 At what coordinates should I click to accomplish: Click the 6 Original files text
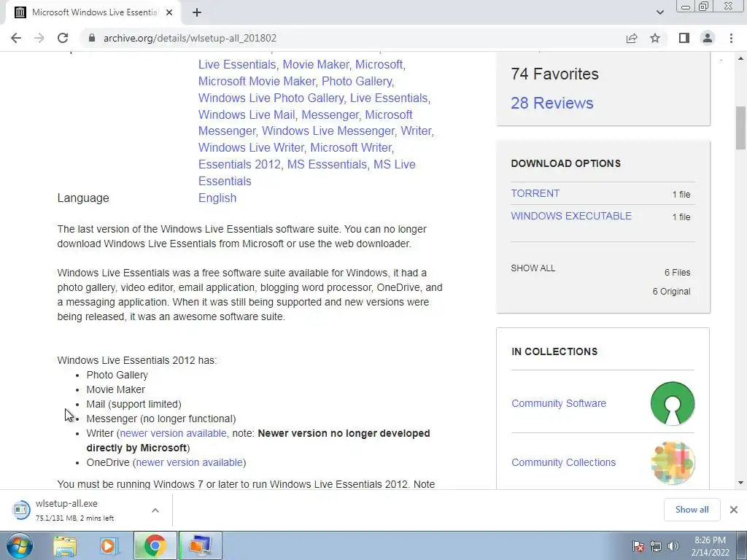coord(671,292)
